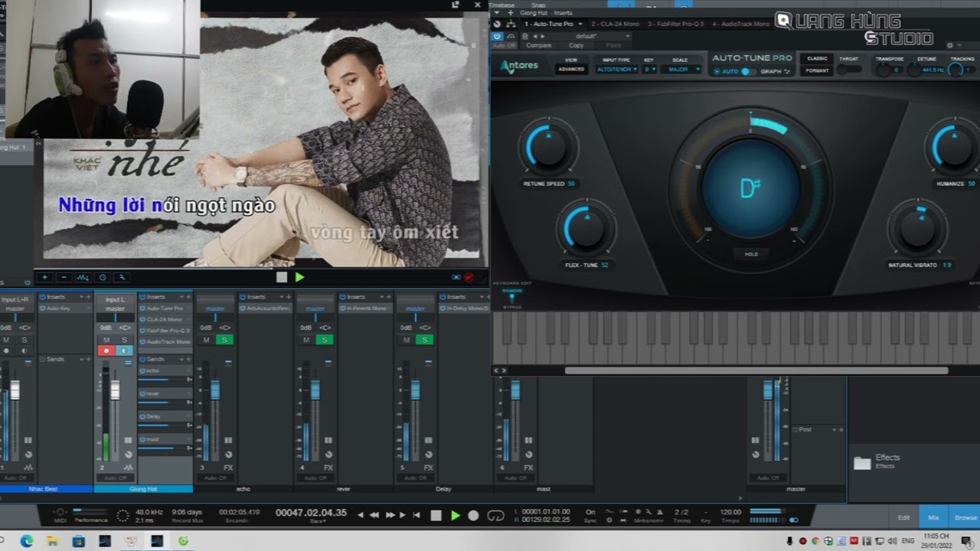The width and height of the screenshot is (980, 551).
Task: Click the record-arm button on the Giong Hat channel
Action: point(106,350)
